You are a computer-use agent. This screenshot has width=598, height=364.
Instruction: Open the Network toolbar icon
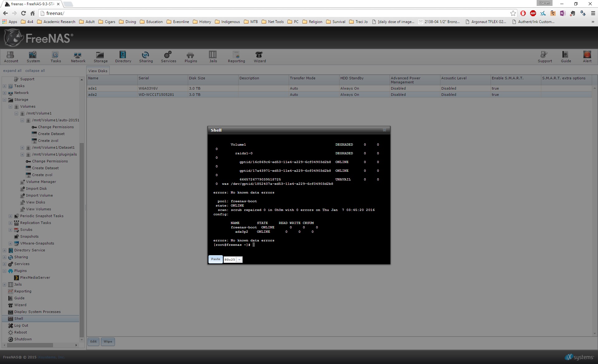pos(78,57)
